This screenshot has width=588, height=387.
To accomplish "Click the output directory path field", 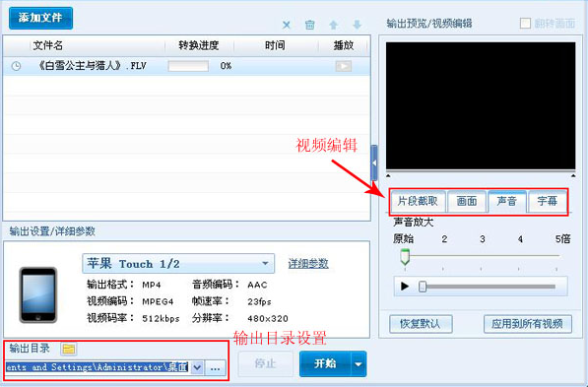I will coord(98,367).
